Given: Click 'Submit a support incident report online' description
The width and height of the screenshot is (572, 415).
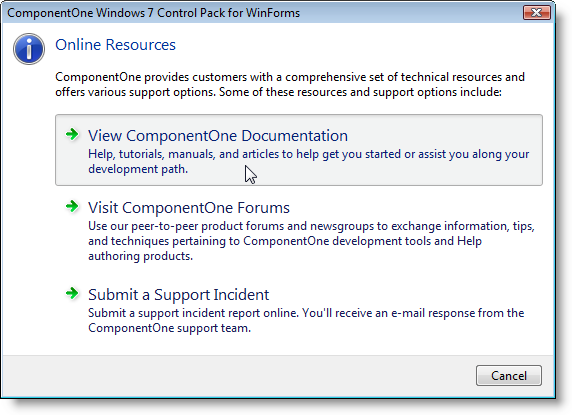Looking at the screenshot, I should [x=306, y=313].
